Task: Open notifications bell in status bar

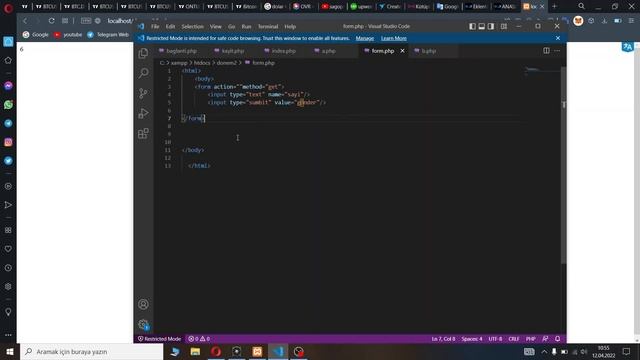Action: coord(558,339)
